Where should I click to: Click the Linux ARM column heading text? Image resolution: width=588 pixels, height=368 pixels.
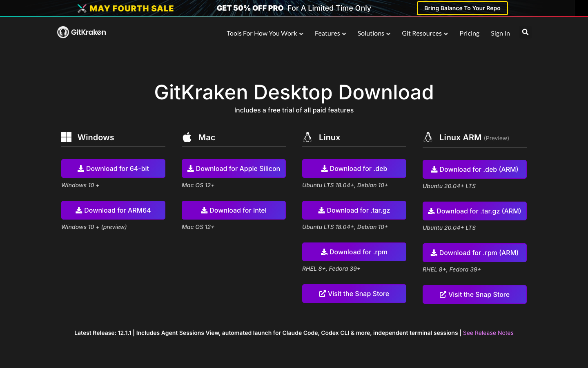pyautogui.click(x=460, y=137)
